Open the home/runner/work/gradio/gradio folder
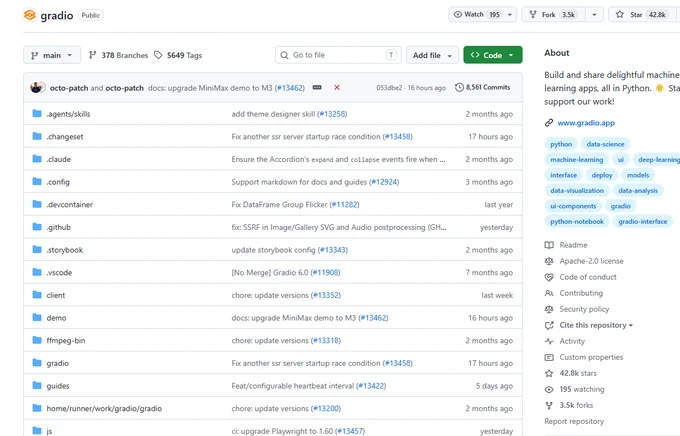This screenshot has width=680, height=436. [x=104, y=408]
